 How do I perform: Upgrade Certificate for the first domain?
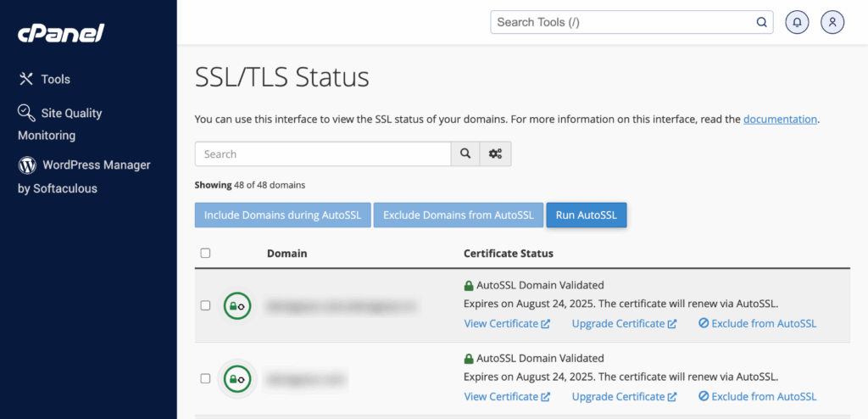[625, 324]
